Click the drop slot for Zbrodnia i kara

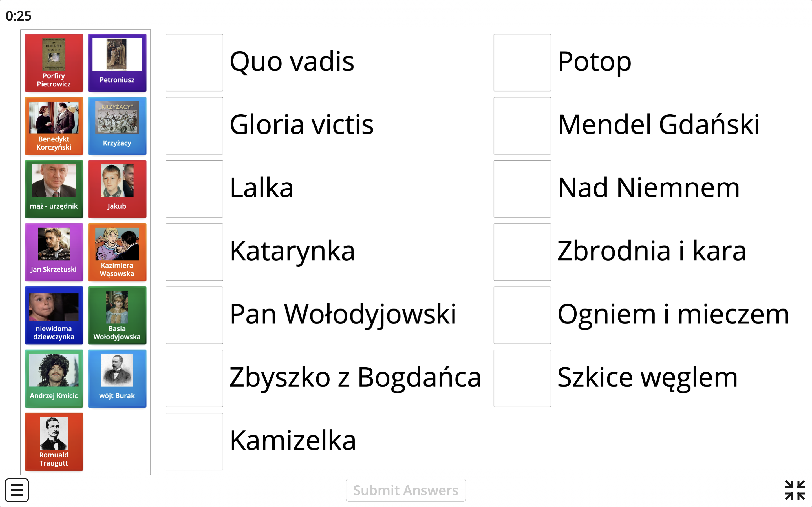tap(522, 252)
